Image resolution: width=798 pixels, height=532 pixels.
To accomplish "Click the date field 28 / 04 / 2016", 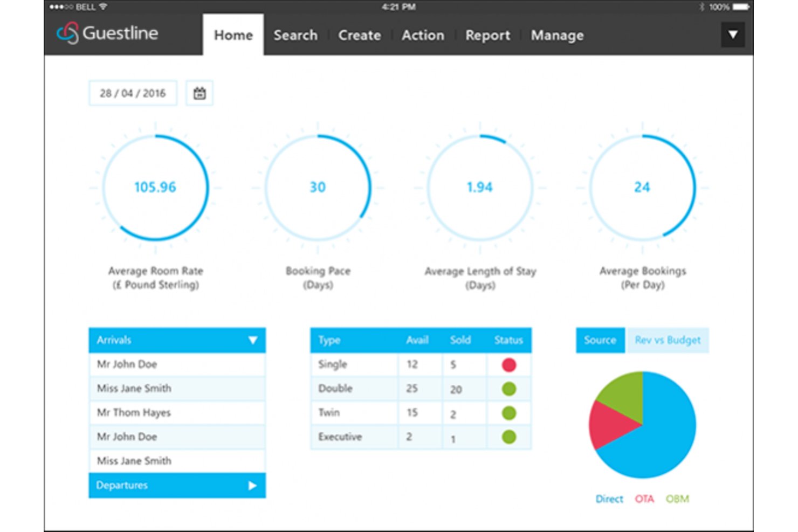I will coord(133,93).
